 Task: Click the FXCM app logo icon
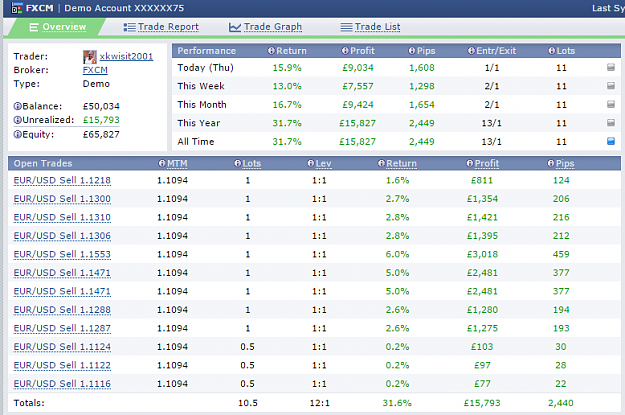(16, 8)
